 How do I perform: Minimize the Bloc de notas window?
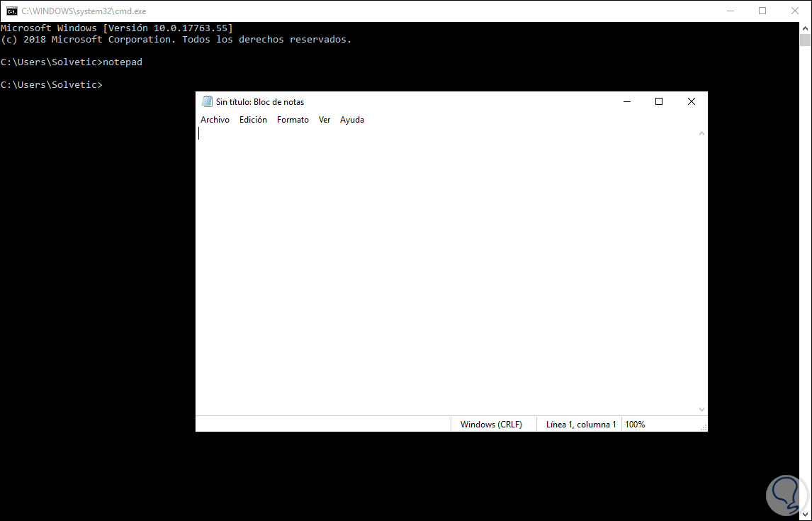point(626,101)
